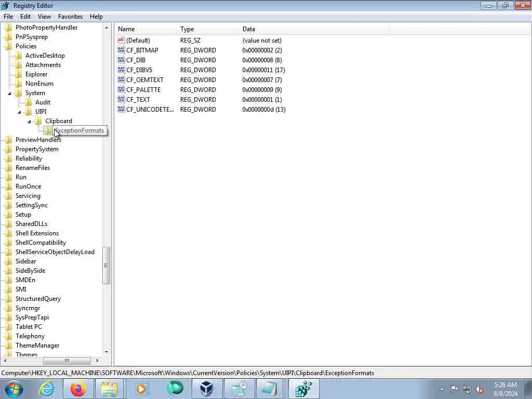Sort values by Name column header
Screen dimensions: 532x399
145,29
